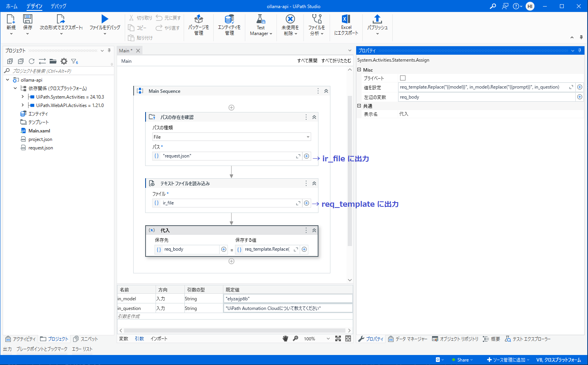Switch to the 変数 tab
This screenshot has width=588, height=365.
click(124, 338)
